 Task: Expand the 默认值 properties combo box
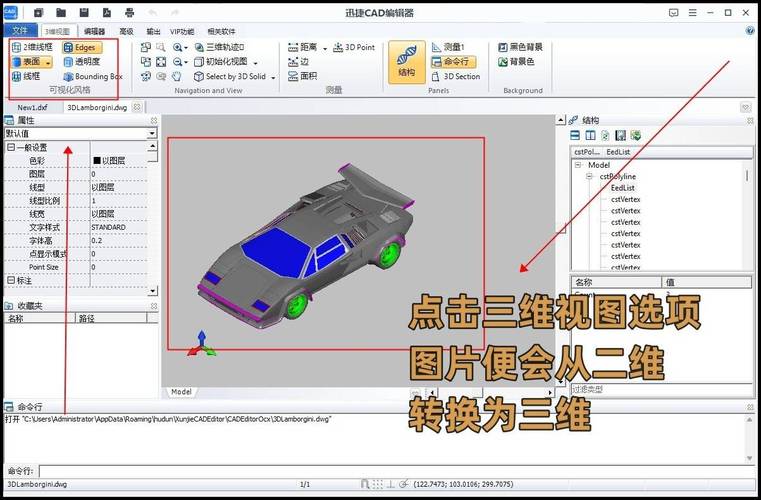tap(152, 133)
